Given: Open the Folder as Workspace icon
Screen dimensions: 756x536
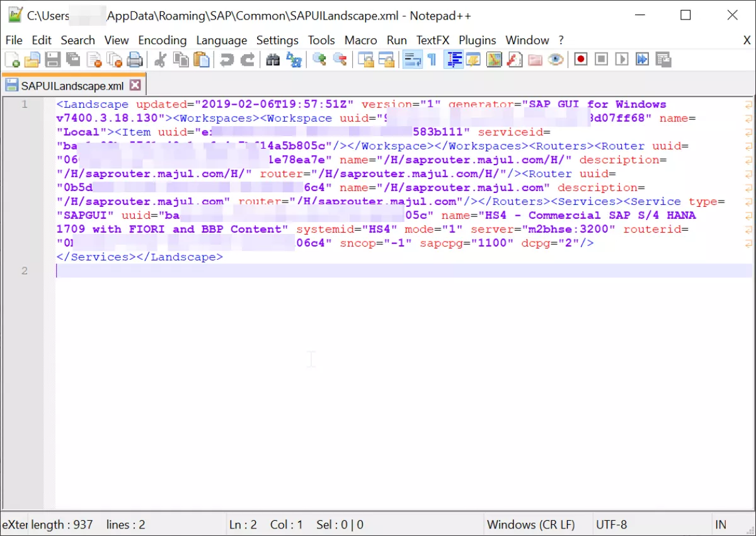Looking at the screenshot, I should point(535,60).
